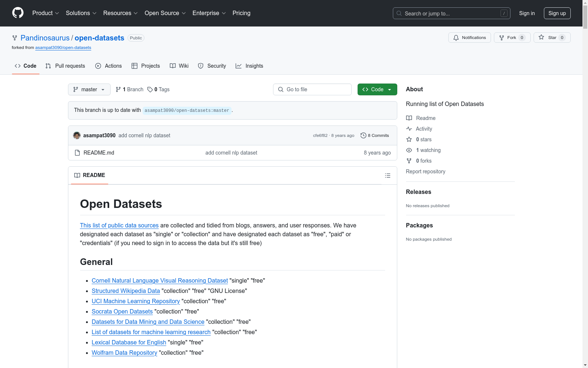The width and height of the screenshot is (588, 368).
Task: Click asampat3090 avatar image
Action: click(x=77, y=135)
